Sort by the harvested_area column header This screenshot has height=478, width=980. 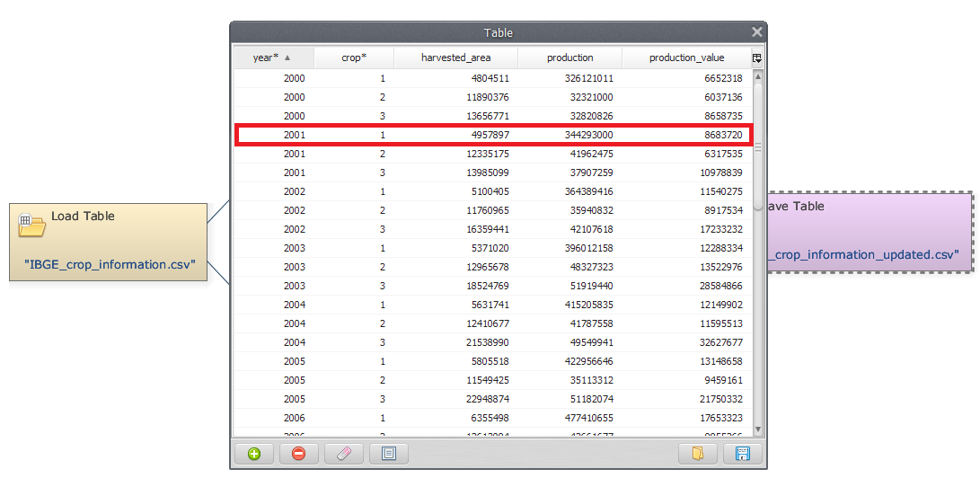pos(455,58)
